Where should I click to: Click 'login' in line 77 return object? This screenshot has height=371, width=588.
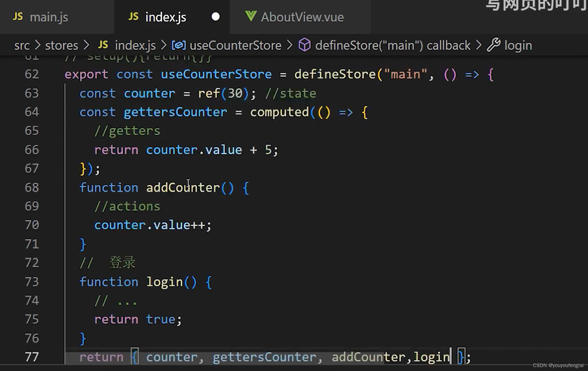[x=431, y=357]
